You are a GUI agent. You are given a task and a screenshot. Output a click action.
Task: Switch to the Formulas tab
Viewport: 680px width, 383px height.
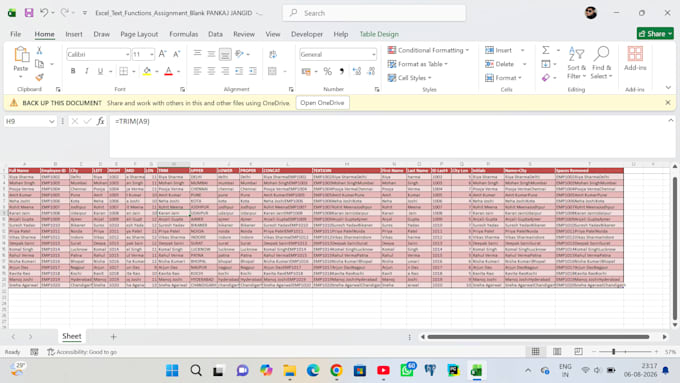pos(183,34)
